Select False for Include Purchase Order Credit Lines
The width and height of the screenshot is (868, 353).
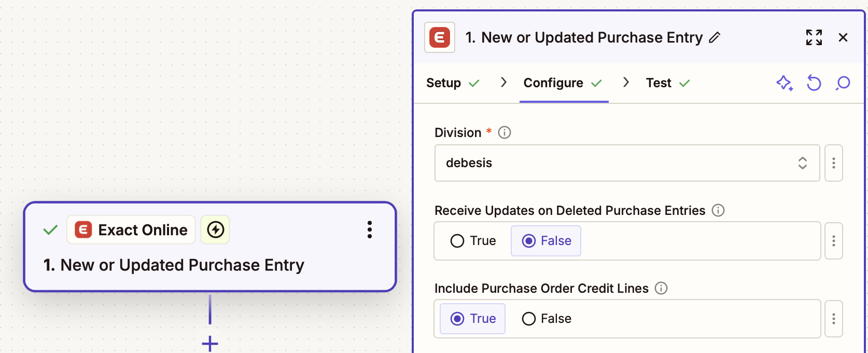click(547, 319)
